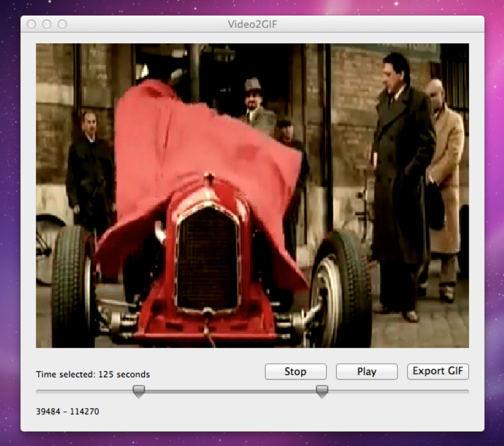The image size is (504, 446).
Task: Click the green zoom window control
Action: click(62, 24)
